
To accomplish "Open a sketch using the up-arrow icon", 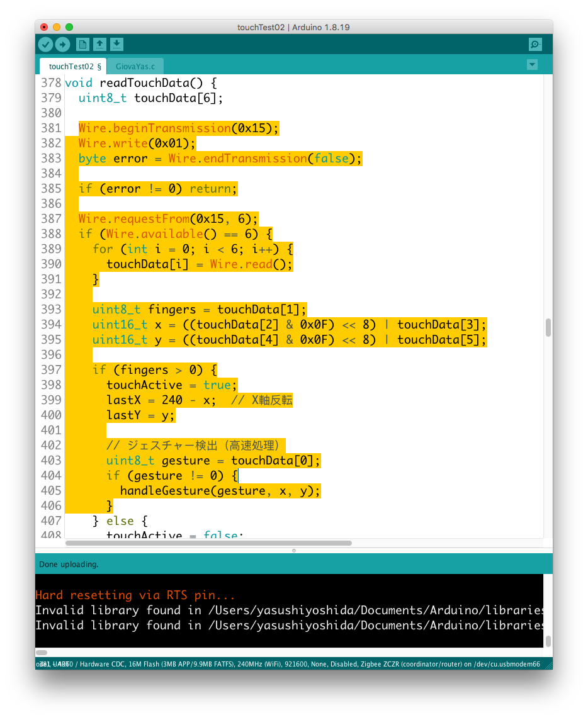I will [x=99, y=44].
